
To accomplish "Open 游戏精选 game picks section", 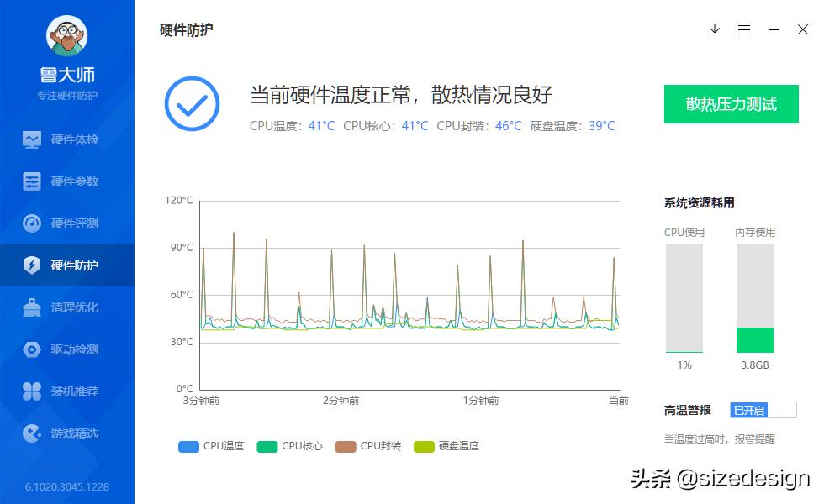I will coord(67,433).
